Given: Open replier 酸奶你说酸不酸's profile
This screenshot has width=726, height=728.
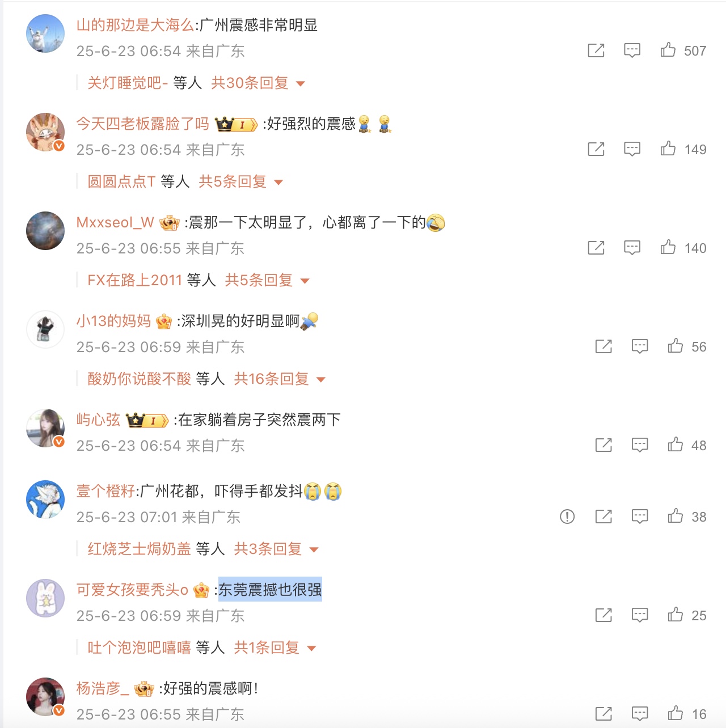Looking at the screenshot, I should 139,379.
